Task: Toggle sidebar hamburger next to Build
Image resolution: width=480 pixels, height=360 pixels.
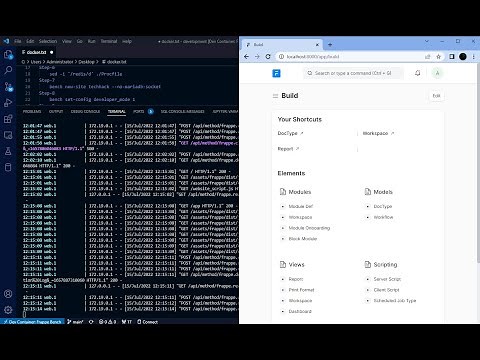Action: 275,96
